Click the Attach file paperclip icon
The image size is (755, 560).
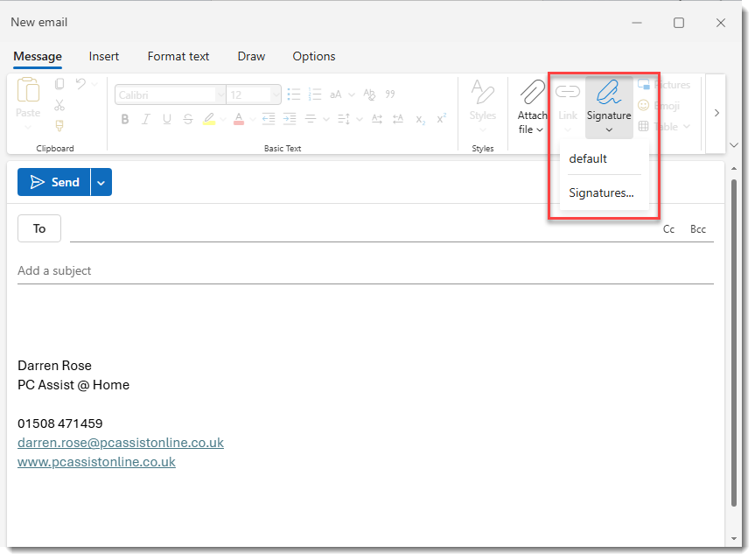[x=531, y=93]
